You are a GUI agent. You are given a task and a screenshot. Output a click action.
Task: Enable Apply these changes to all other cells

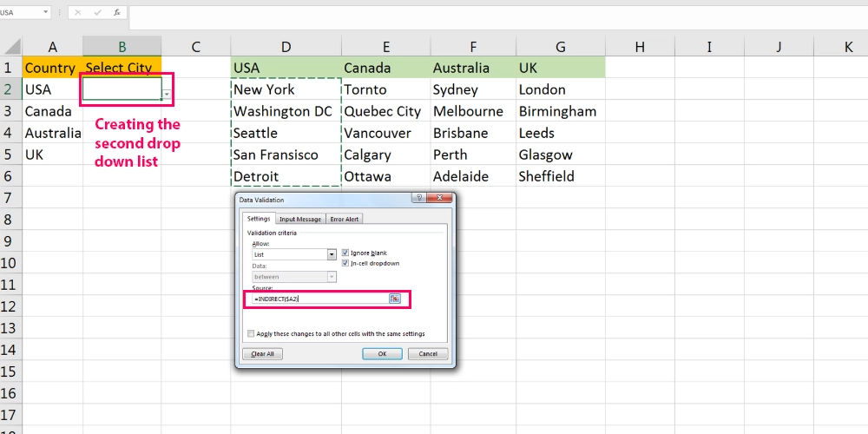click(251, 333)
